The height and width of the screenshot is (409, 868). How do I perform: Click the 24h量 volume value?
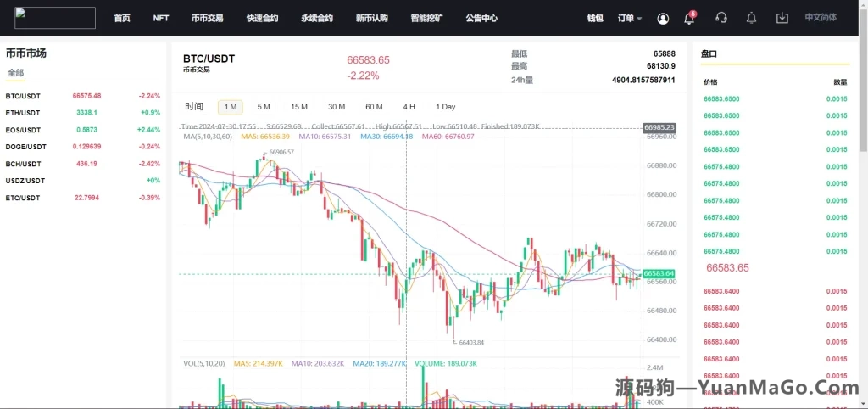pos(643,80)
